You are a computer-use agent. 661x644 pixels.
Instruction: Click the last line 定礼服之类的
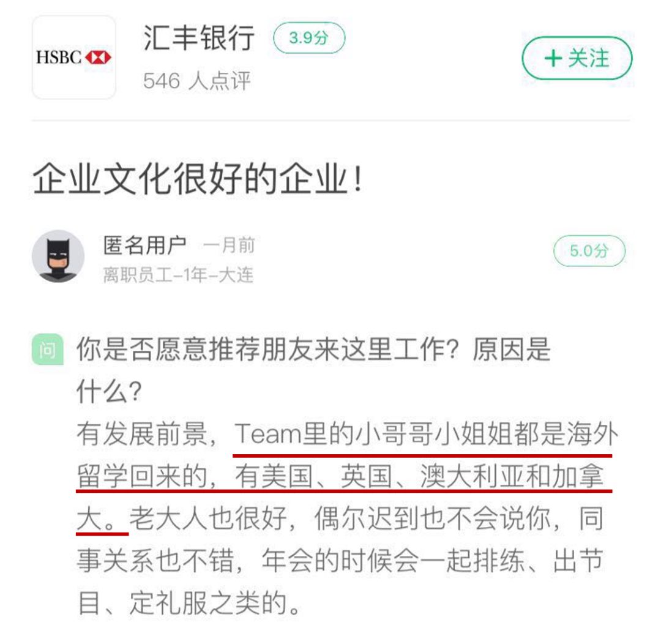209,602
